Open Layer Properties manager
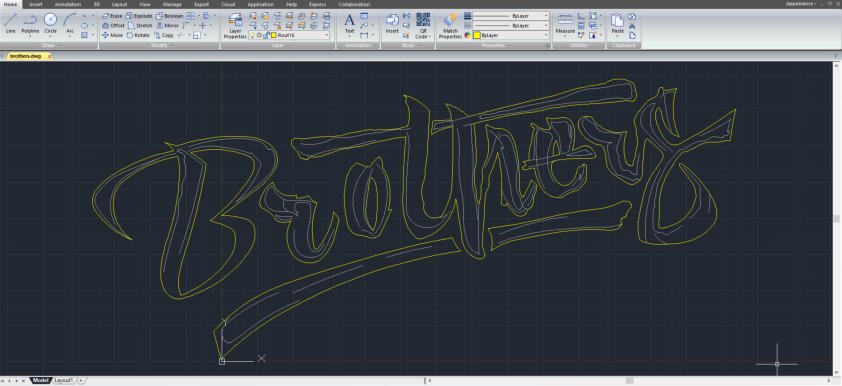Screen dimensions: 842x386 (x=235, y=26)
